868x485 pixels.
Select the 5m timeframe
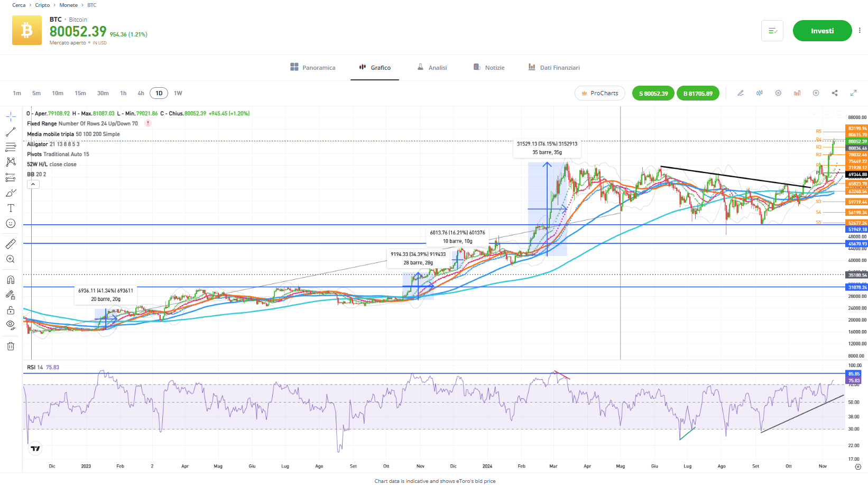(x=36, y=93)
